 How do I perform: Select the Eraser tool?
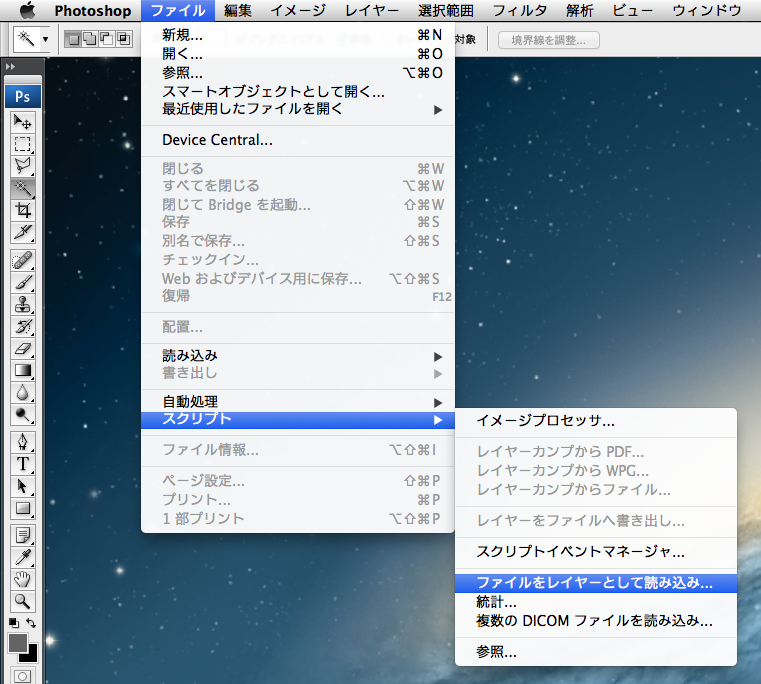(22, 349)
